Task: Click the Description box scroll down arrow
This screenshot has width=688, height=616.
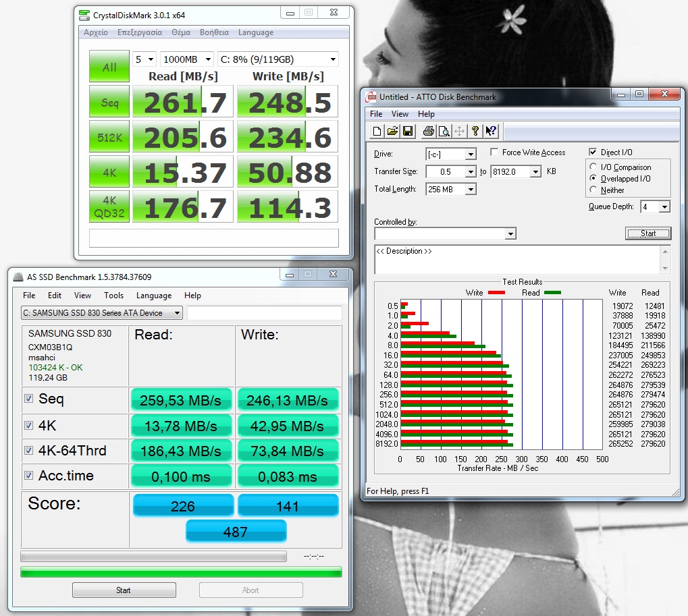Action: 665,268
